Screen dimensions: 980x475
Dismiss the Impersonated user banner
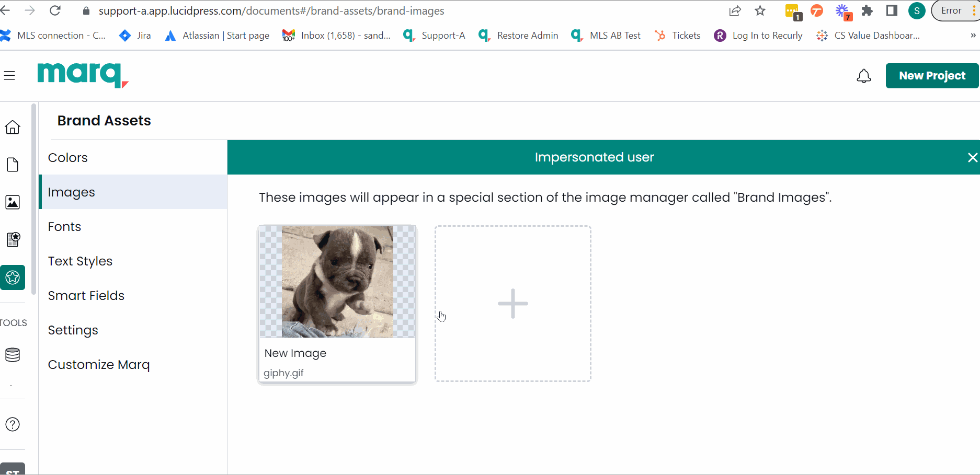point(972,157)
